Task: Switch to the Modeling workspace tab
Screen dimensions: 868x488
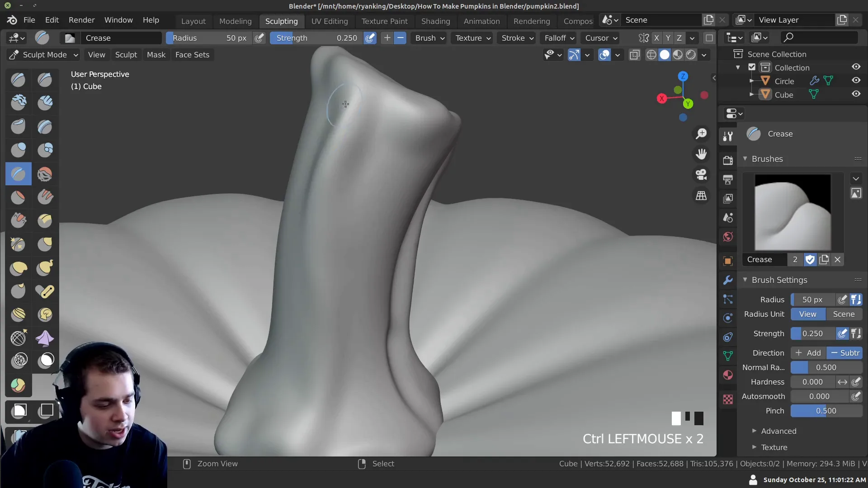Action: 235,21
